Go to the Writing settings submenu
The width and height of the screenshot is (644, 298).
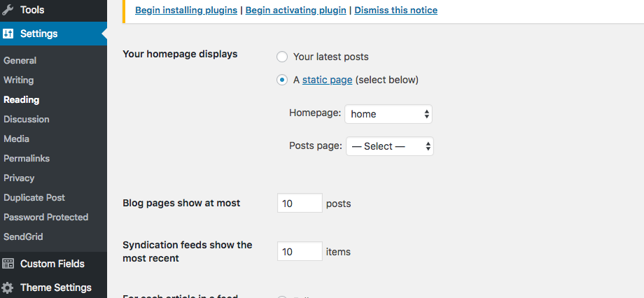click(x=18, y=80)
